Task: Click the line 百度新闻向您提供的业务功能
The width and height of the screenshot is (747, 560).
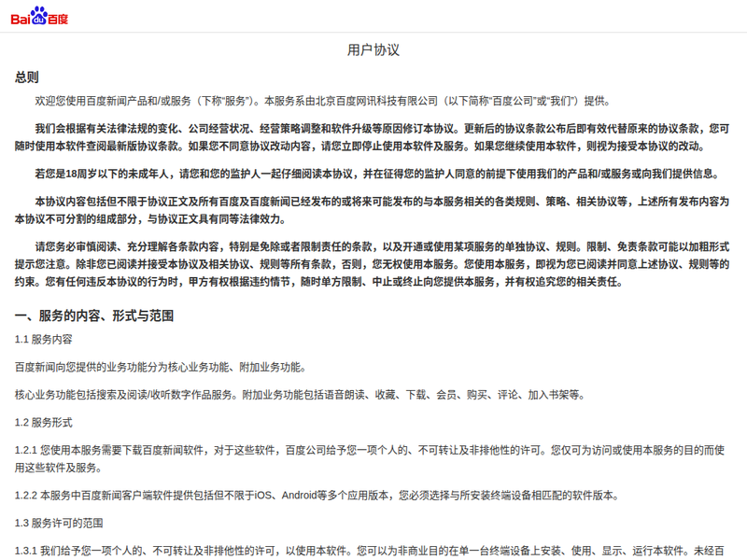Action: pos(161,367)
